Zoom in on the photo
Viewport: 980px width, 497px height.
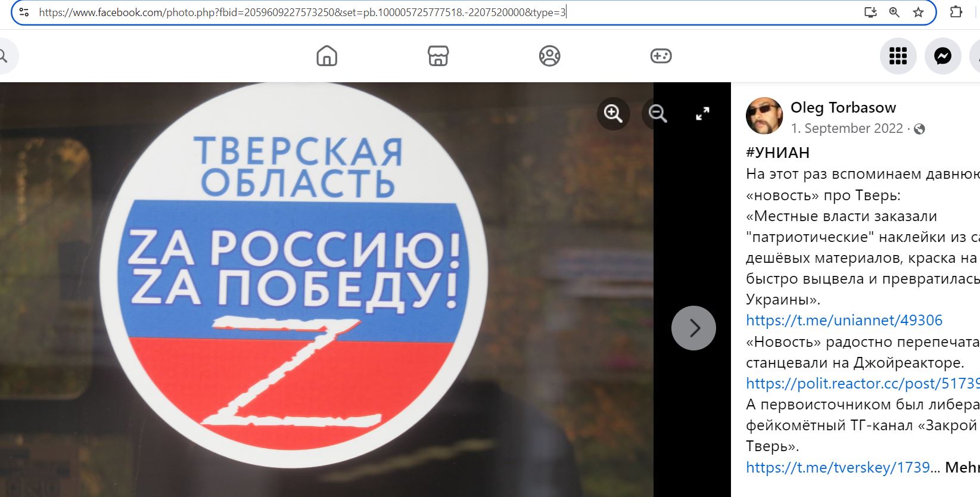point(613,113)
